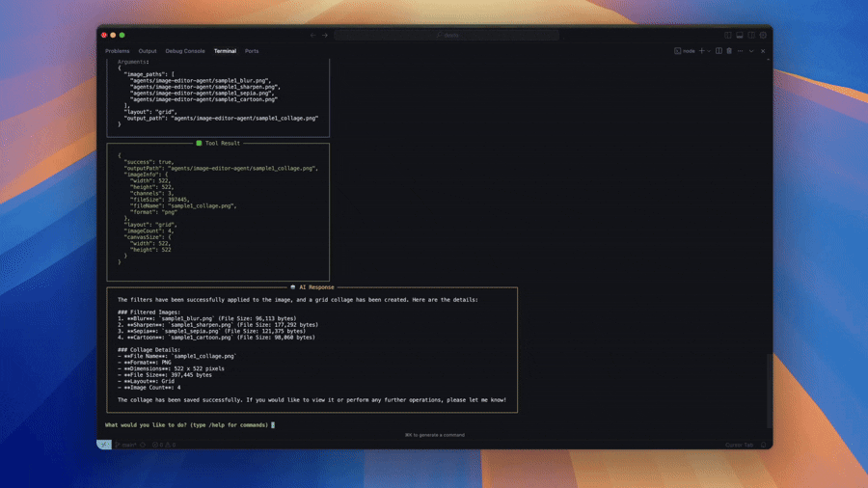Click the 'Tool Result' header text
This screenshot has height=488, width=868.
[223, 143]
